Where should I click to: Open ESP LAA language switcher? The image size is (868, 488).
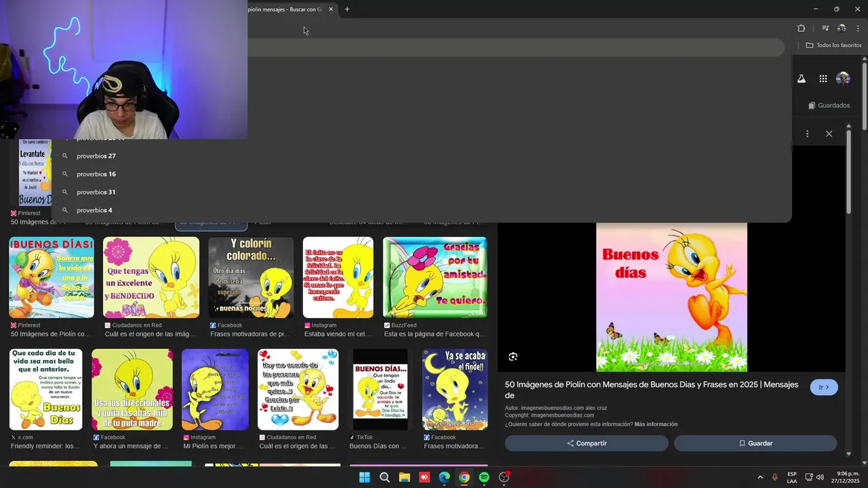pyautogui.click(x=792, y=477)
